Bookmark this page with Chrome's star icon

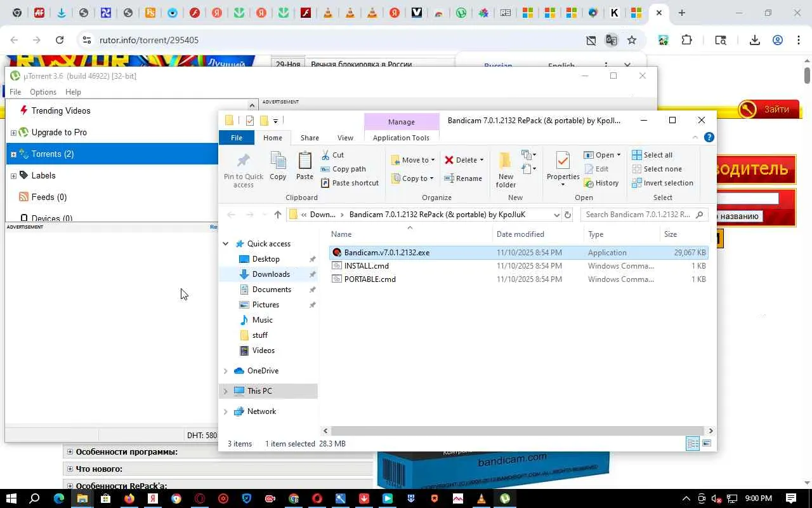(632, 40)
